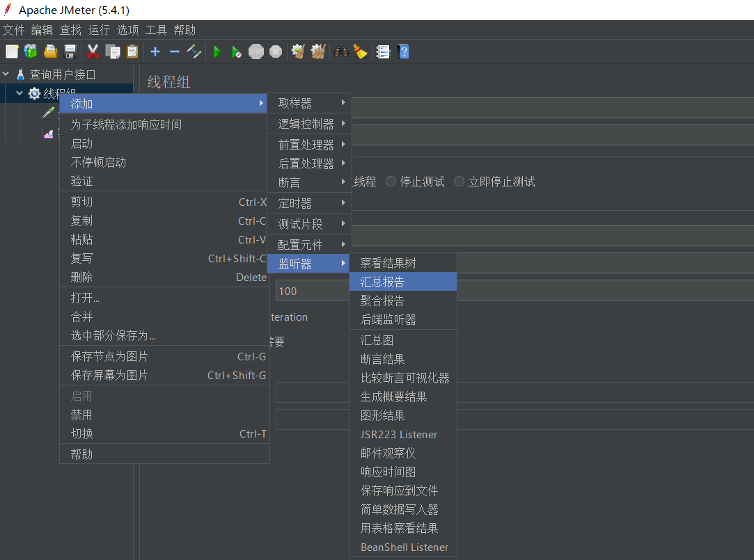This screenshot has width=754, height=560.
Task: Click the Expand all plus icon
Action: click(x=155, y=51)
